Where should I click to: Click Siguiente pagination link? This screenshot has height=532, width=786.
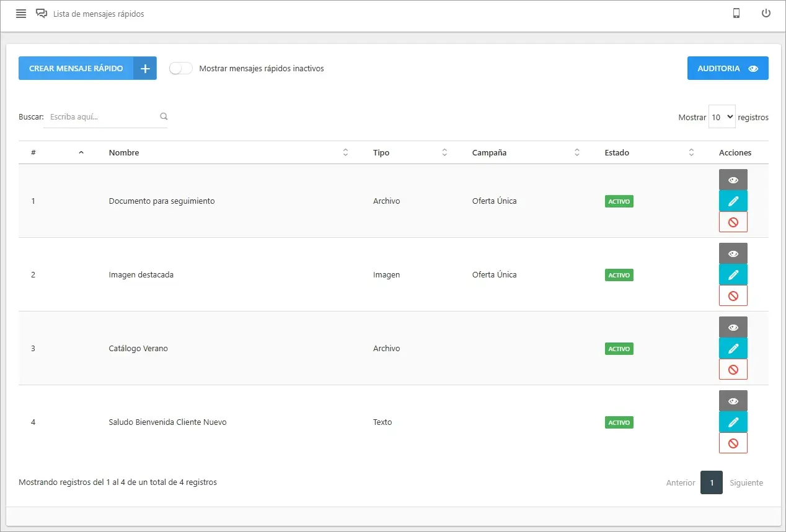(x=746, y=483)
